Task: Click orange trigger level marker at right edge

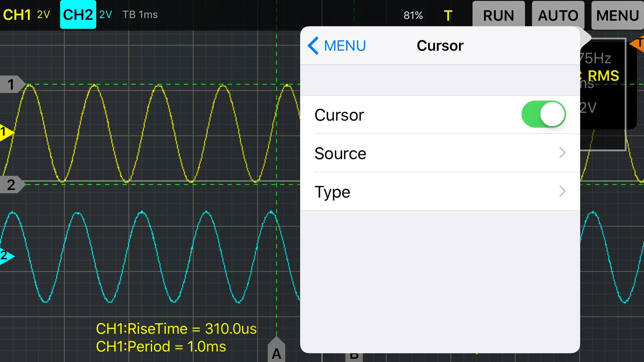Action: tap(638, 43)
